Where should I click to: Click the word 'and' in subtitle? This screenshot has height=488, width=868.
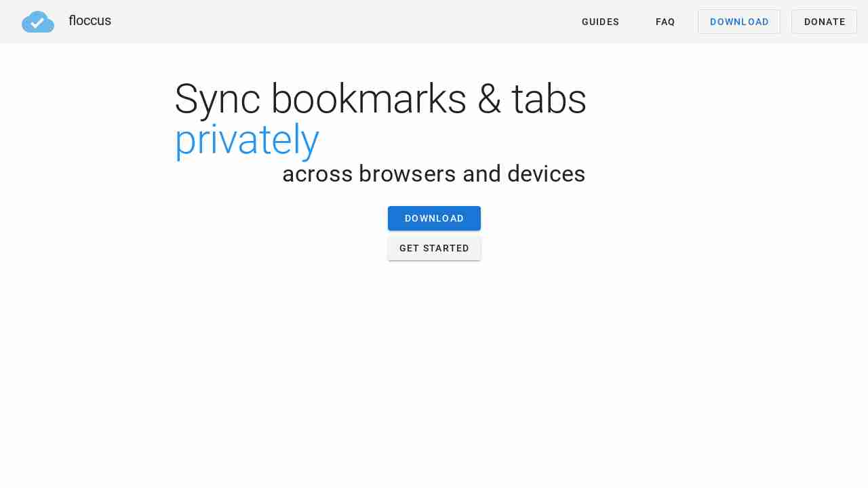click(482, 174)
